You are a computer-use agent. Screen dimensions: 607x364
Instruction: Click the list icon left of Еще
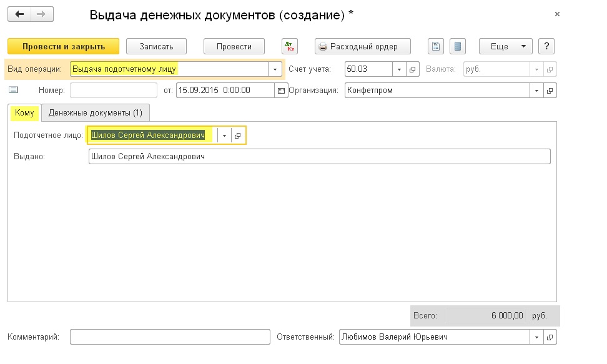click(x=458, y=46)
